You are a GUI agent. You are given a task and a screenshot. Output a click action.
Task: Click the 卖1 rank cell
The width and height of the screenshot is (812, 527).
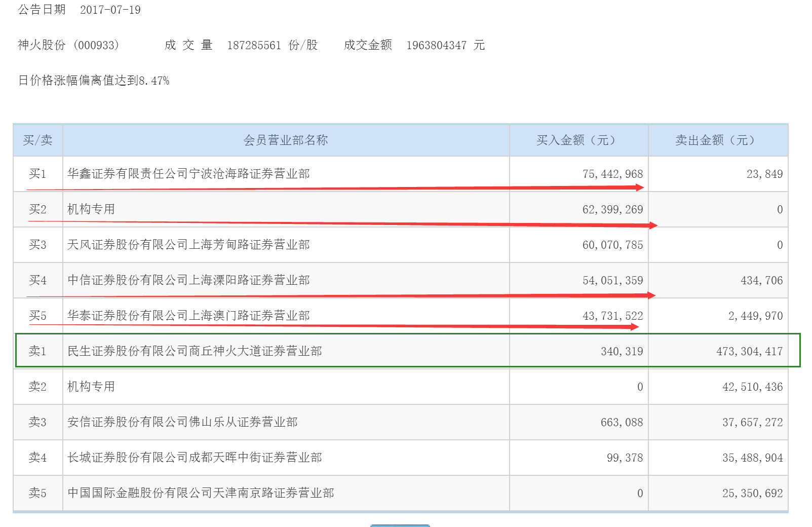(x=38, y=351)
